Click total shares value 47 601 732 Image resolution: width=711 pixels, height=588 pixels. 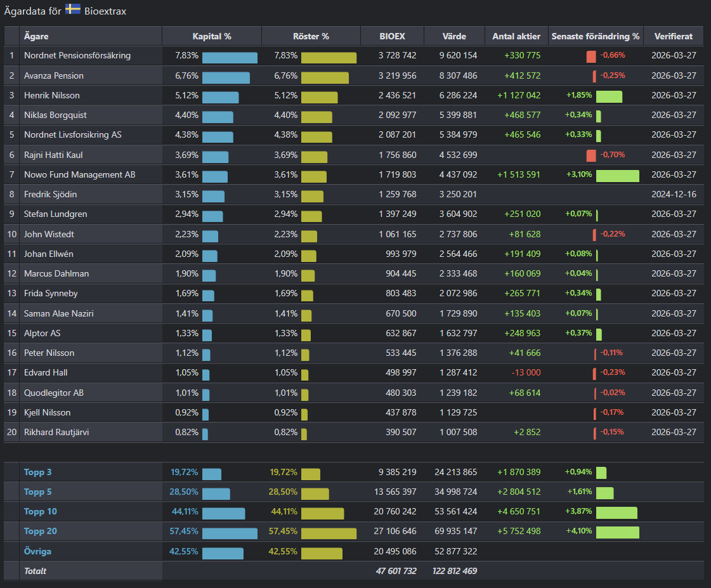(x=396, y=572)
